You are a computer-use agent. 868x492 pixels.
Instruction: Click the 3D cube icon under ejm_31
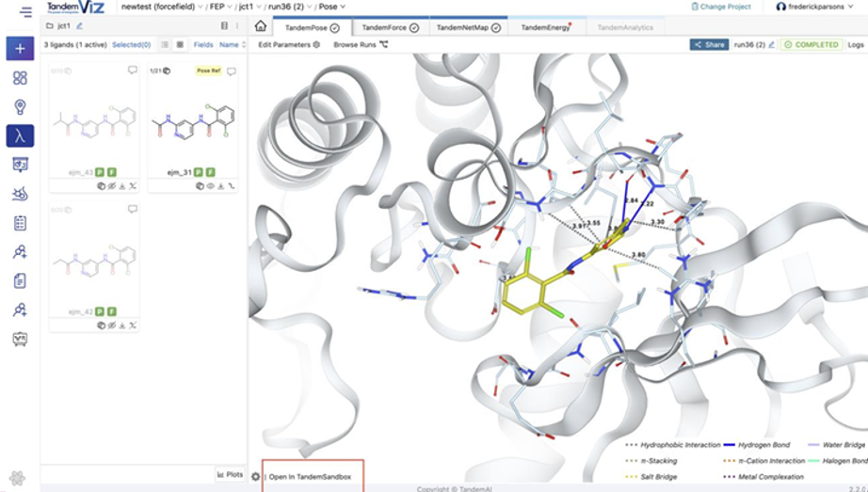pos(200,186)
